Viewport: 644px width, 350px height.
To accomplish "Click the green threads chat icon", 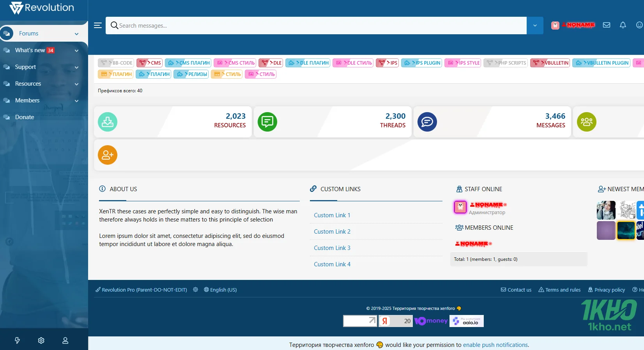I will point(267,122).
